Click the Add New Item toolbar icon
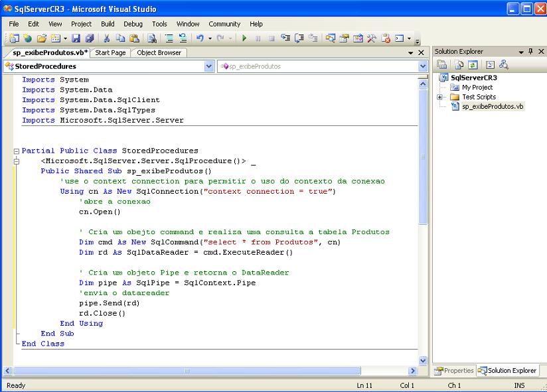This screenshot has width=547, height=392. [56, 38]
